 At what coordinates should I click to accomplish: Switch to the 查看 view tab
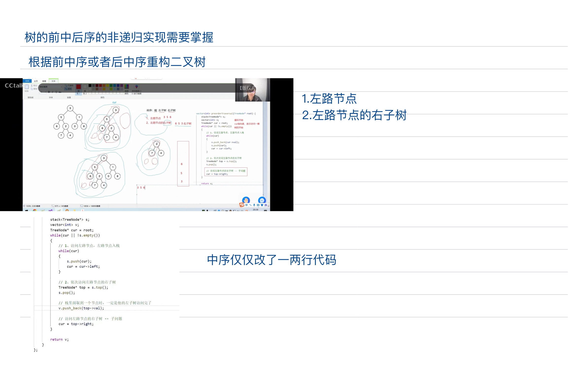tap(44, 81)
